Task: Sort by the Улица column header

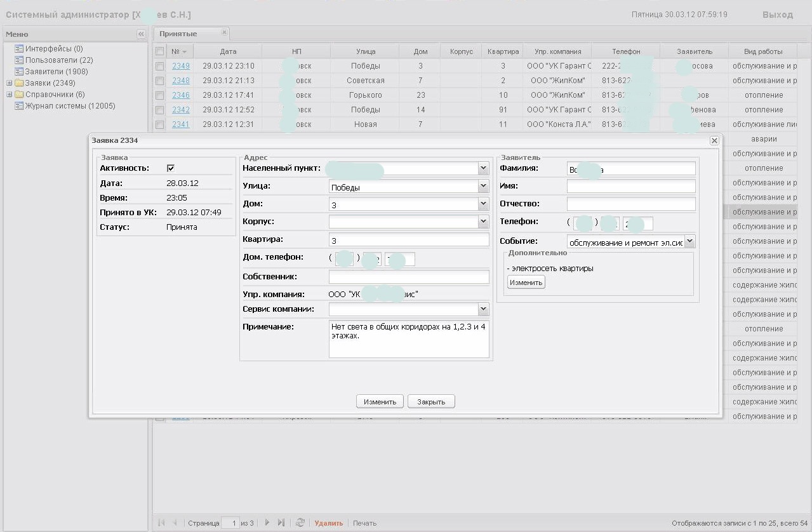Action: click(366, 51)
